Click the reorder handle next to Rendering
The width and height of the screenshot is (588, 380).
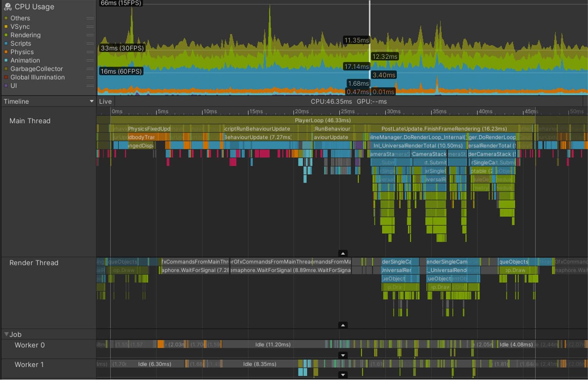coord(90,34)
